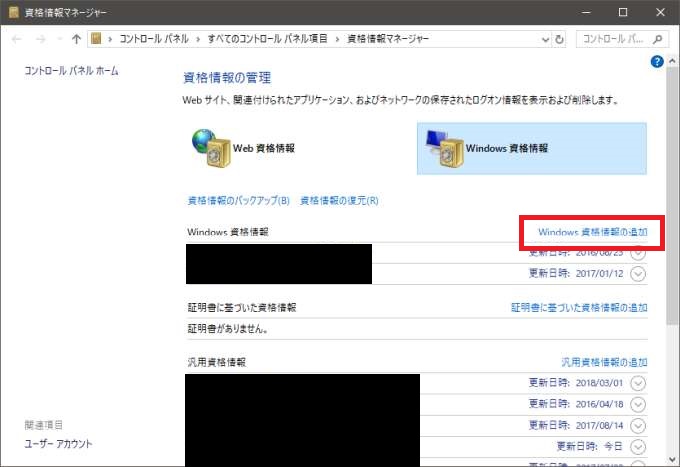Click the vertical scrollbar down arrow

pyautogui.click(x=672, y=460)
